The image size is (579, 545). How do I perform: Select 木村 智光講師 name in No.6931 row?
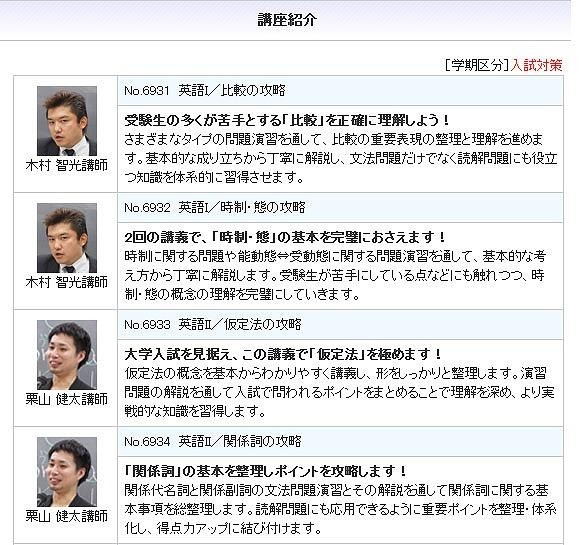tap(67, 165)
